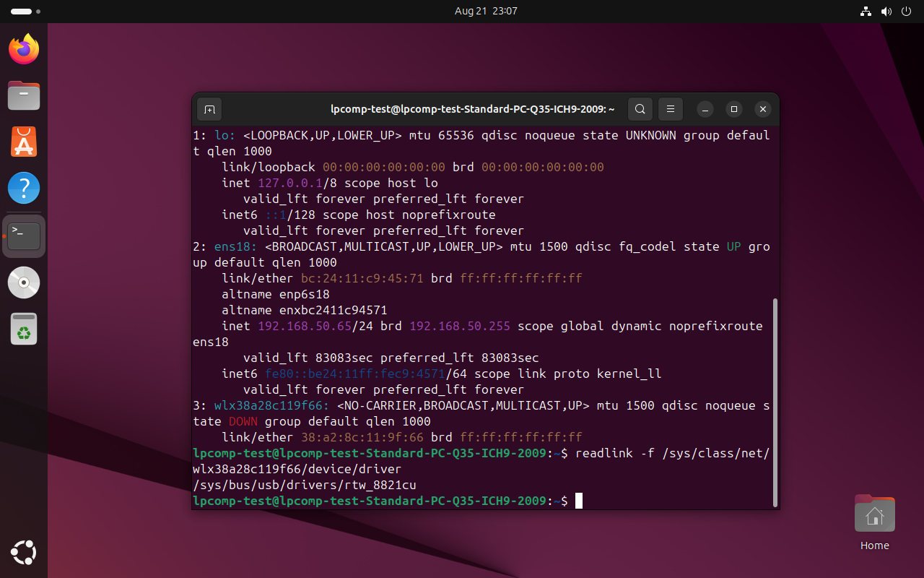This screenshot has height=578, width=924.
Task: Click the text altname enxbc2411c94571
Action: [305, 310]
